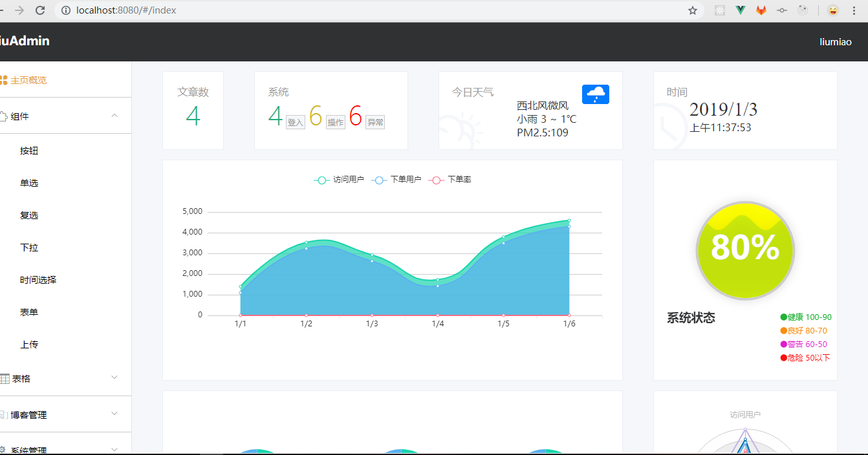Open the Chrome profile avatar
868x455 pixels.
(834, 10)
